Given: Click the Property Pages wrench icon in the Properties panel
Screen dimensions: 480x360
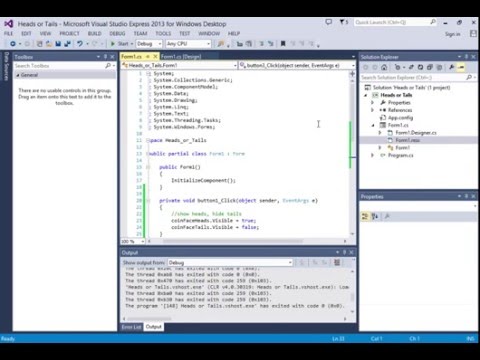Looking at the screenshot, I should [x=387, y=217].
